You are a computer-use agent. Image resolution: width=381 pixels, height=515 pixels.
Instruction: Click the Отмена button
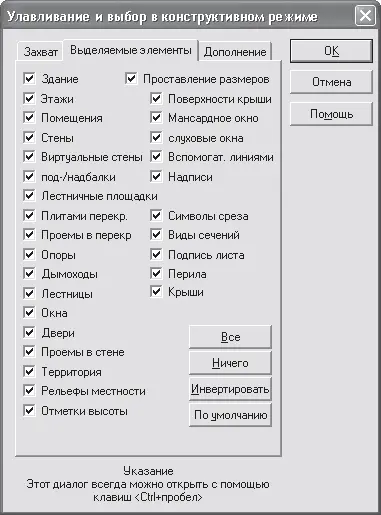(331, 82)
